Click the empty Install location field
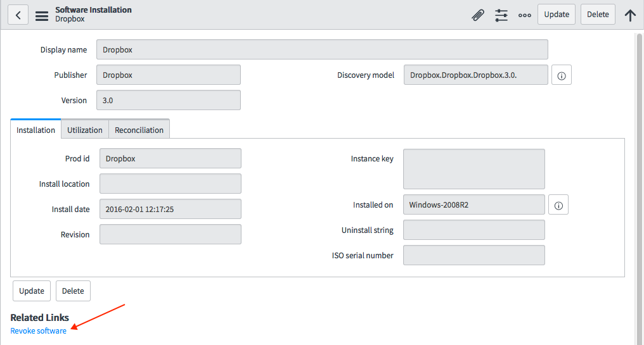The width and height of the screenshot is (644, 345). (170, 184)
